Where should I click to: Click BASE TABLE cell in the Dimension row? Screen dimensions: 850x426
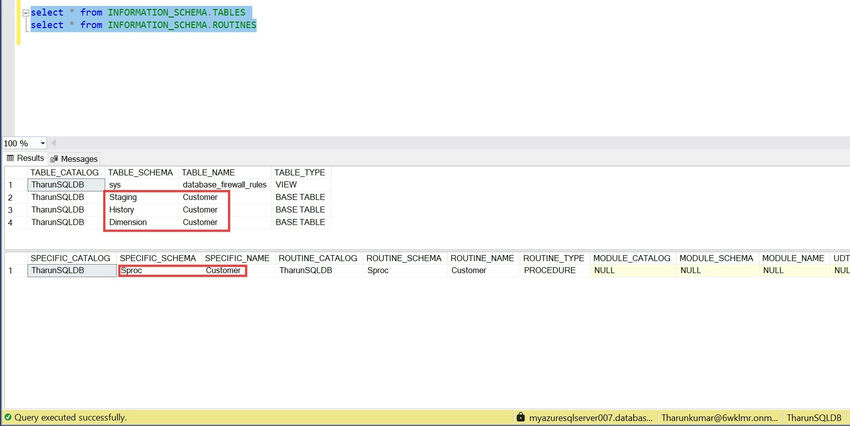point(300,222)
